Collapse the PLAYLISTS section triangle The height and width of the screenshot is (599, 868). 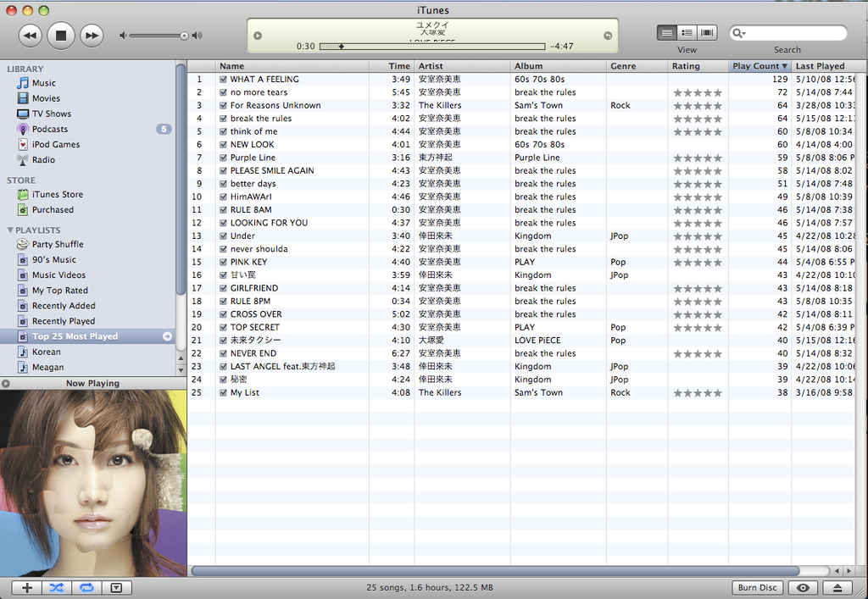point(10,230)
